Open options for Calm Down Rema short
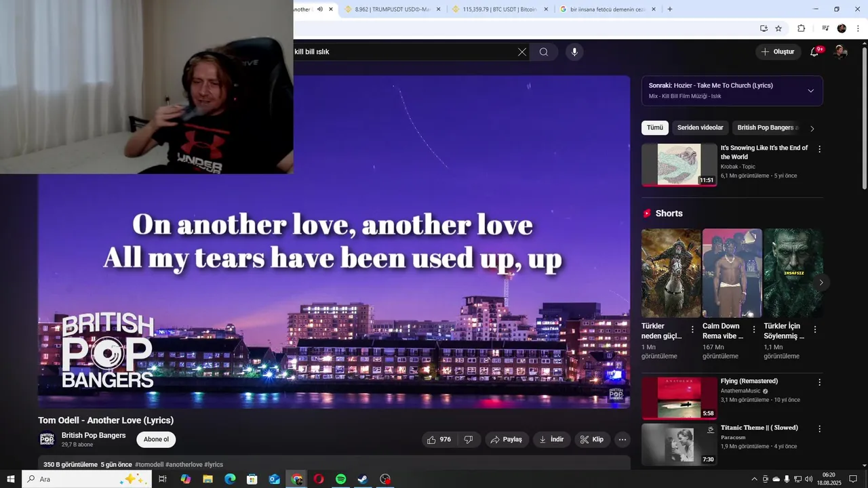The image size is (868, 488). click(x=753, y=329)
